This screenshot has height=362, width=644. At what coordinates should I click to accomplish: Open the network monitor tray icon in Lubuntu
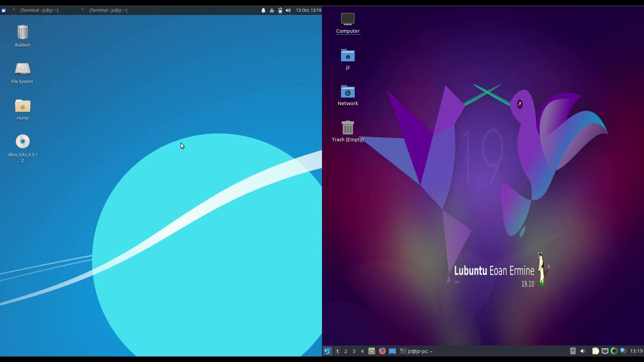605,351
